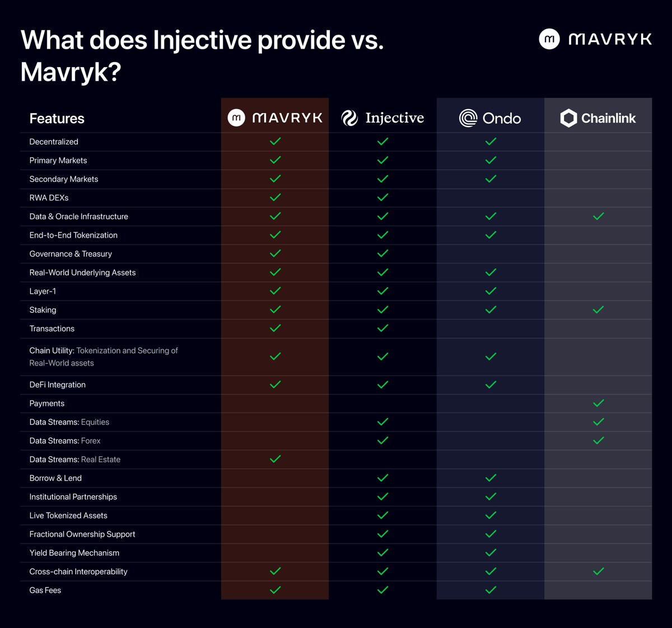The image size is (672, 628).
Task: Click the Mavryk round icon in table header
Action: click(x=236, y=118)
